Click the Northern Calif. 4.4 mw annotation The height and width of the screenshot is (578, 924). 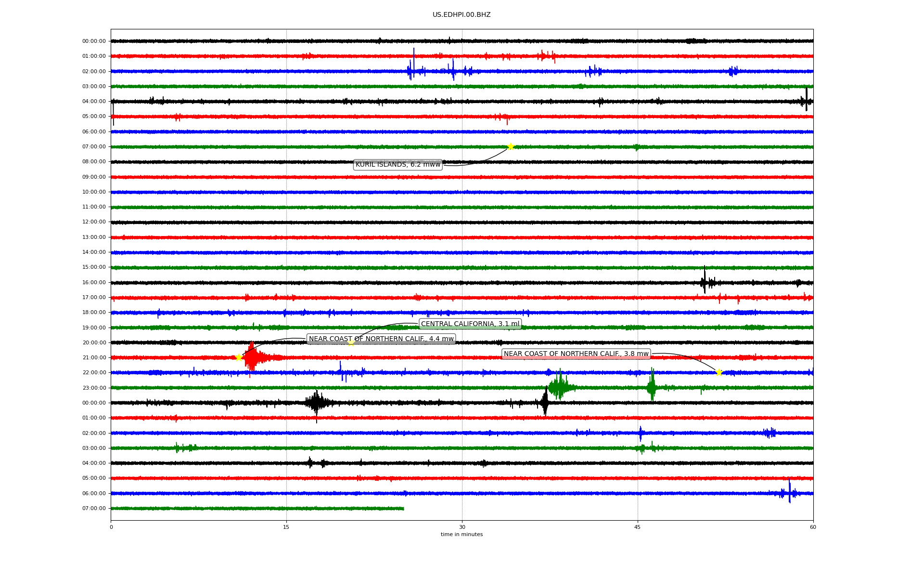[381, 339]
